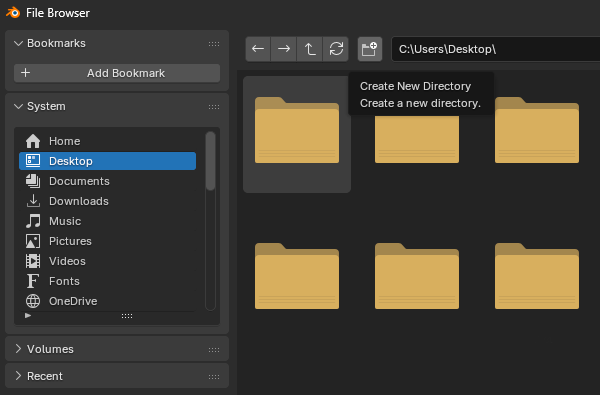Expand the Recent panel
Viewport: 600px width, 395px height.
tap(18, 376)
